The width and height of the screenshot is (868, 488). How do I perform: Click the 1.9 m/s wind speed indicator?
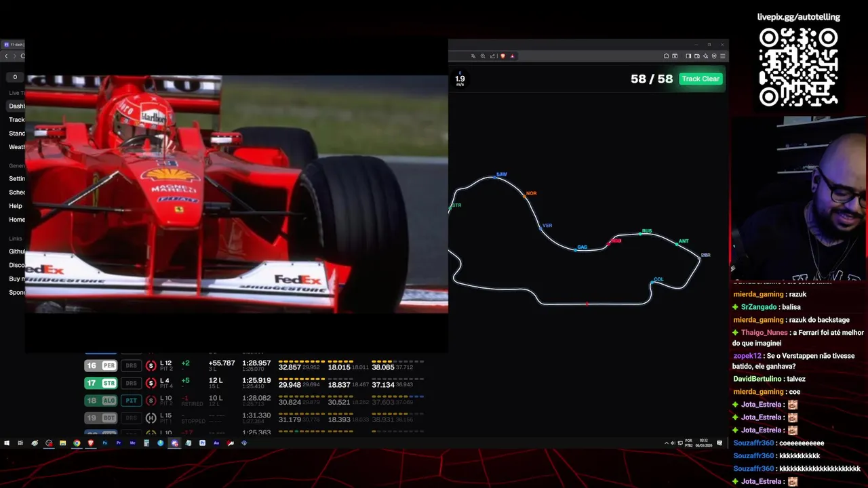[x=460, y=79]
